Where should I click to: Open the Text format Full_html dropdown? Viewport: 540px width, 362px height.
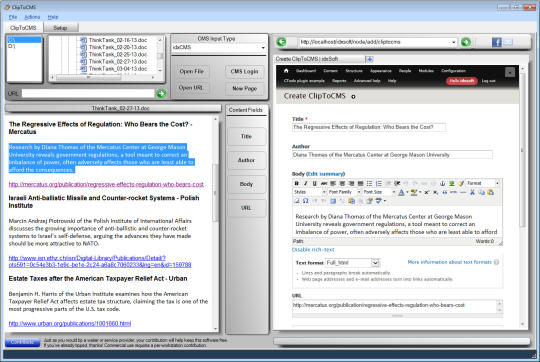[375, 263]
